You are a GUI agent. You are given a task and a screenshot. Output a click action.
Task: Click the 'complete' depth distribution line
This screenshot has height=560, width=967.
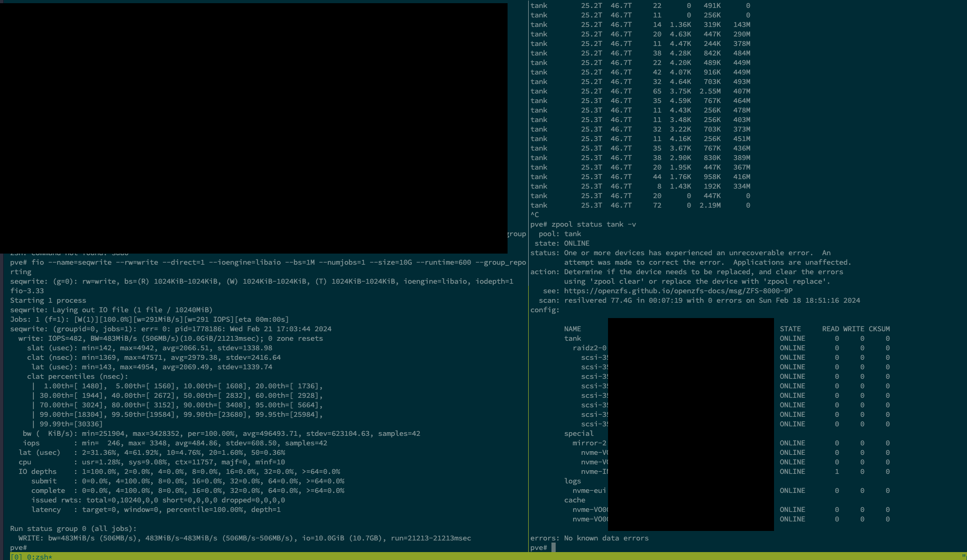tap(188, 490)
